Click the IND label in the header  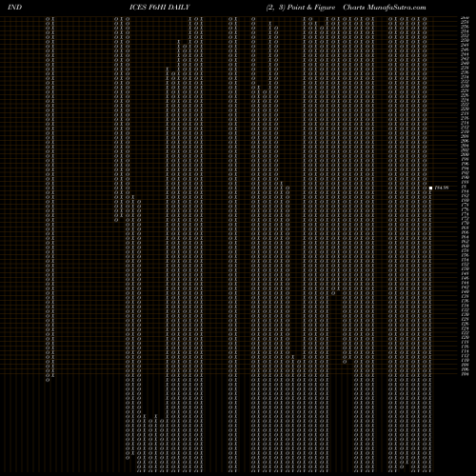pyautogui.click(x=14, y=8)
